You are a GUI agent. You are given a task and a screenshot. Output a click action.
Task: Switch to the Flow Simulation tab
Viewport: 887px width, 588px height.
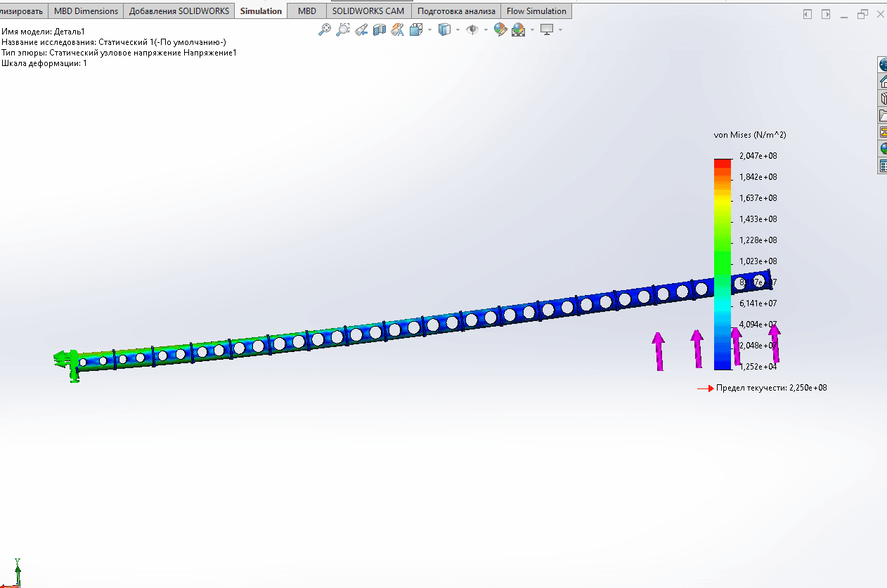pyautogui.click(x=536, y=11)
